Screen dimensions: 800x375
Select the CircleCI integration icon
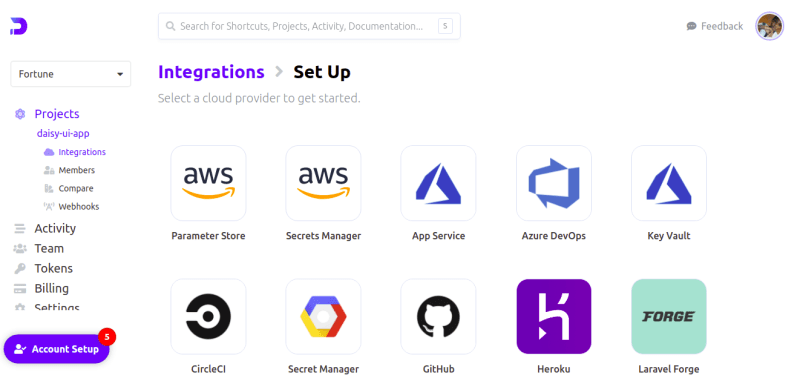208,316
